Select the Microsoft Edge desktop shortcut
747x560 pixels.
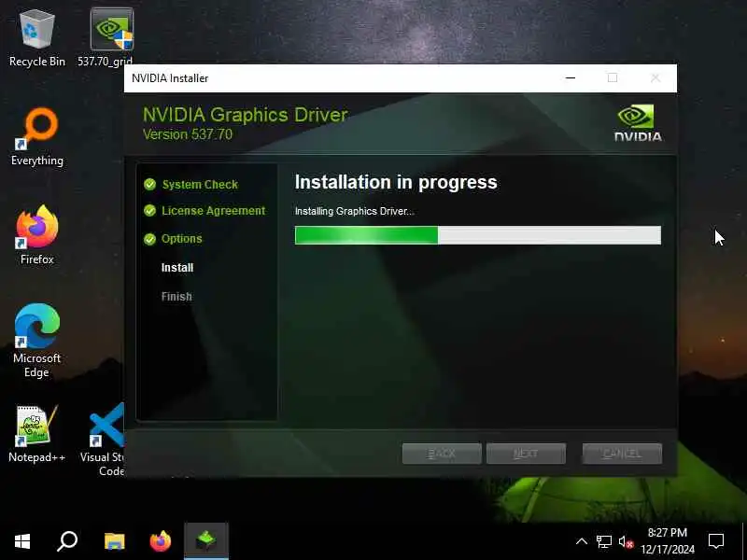coord(37,341)
